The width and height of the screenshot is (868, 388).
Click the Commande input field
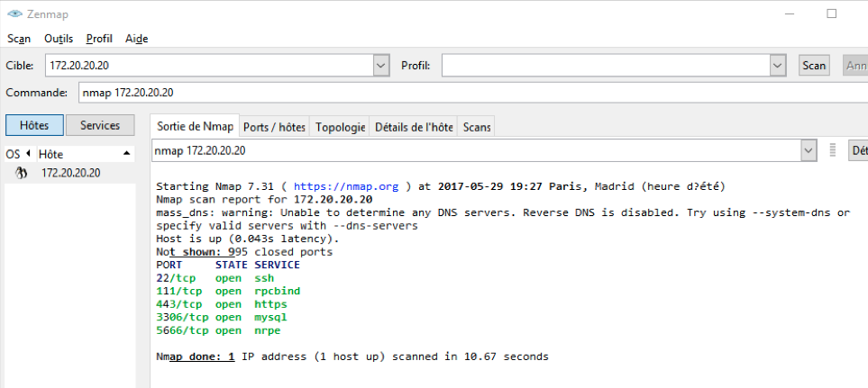click(469, 93)
